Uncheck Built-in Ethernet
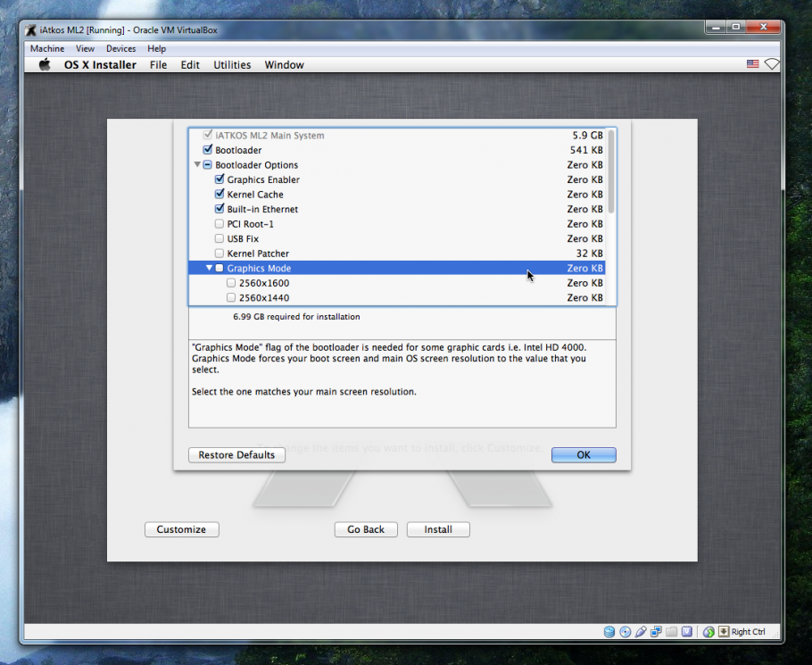 (x=220, y=209)
